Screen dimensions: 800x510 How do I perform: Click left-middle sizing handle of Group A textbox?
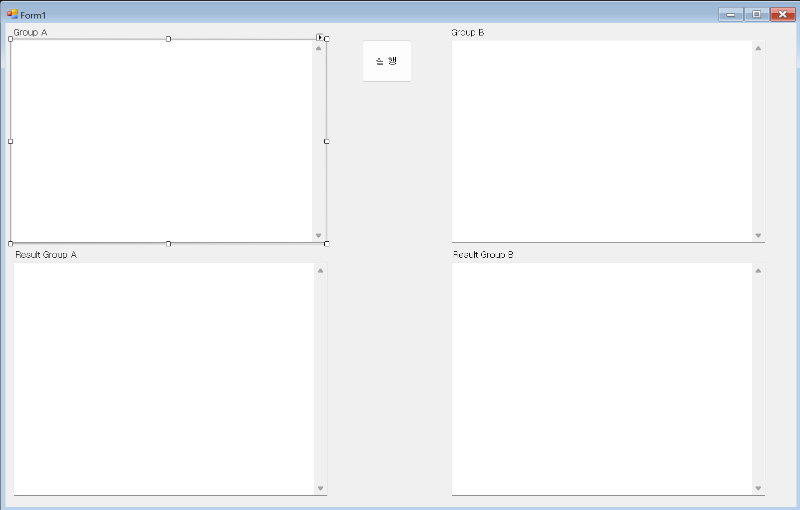click(10, 141)
